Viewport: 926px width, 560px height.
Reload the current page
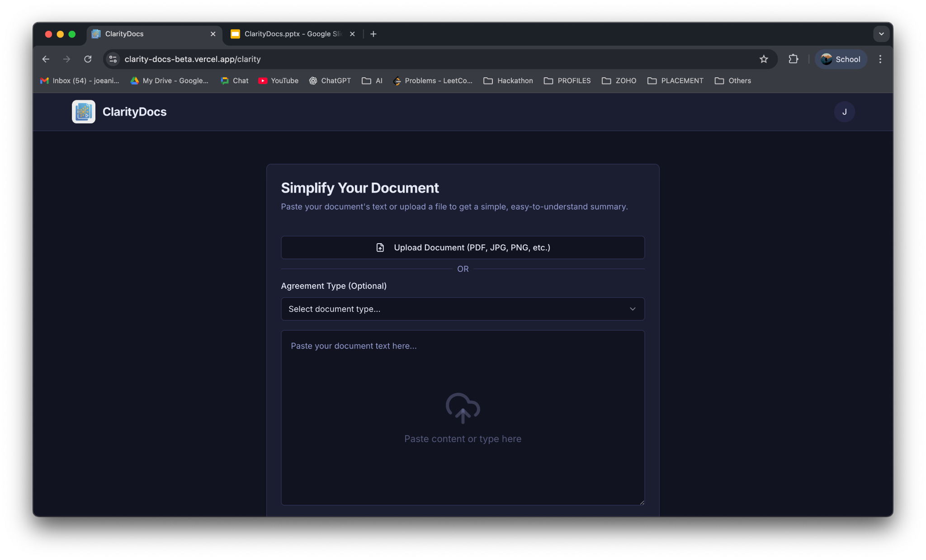88,59
